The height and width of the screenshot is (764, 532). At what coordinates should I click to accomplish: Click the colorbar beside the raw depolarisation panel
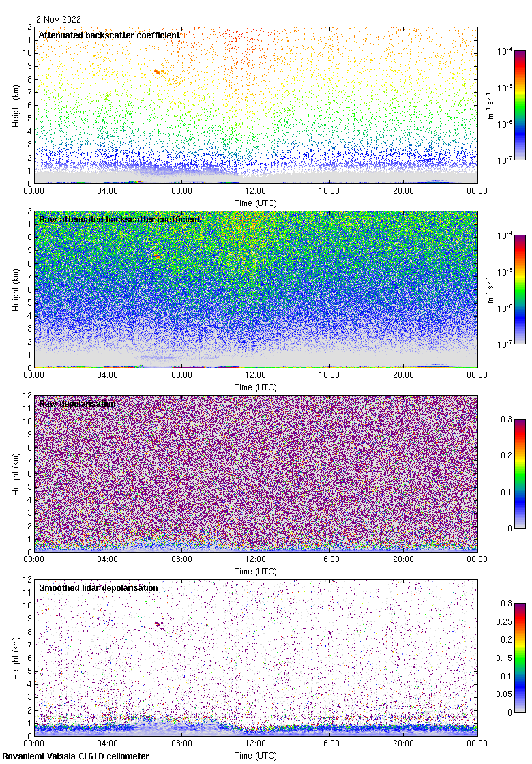click(x=520, y=473)
